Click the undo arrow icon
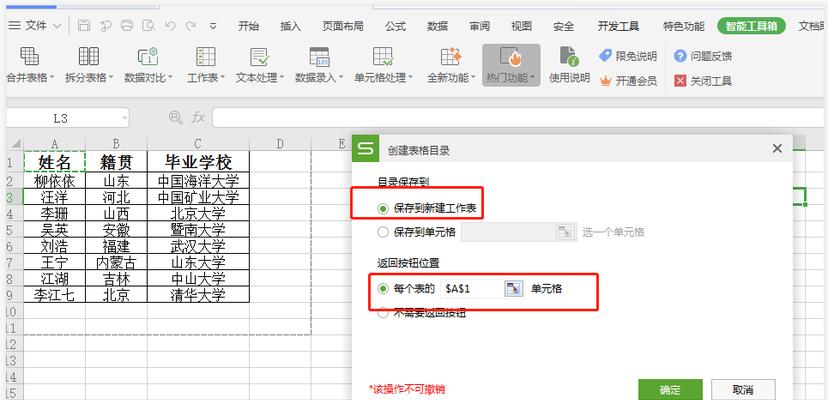828x400 pixels. [170, 25]
